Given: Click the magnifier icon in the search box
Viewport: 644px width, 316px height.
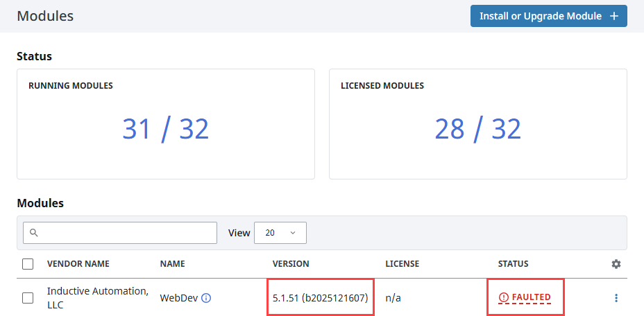Looking at the screenshot, I should click(x=33, y=233).
